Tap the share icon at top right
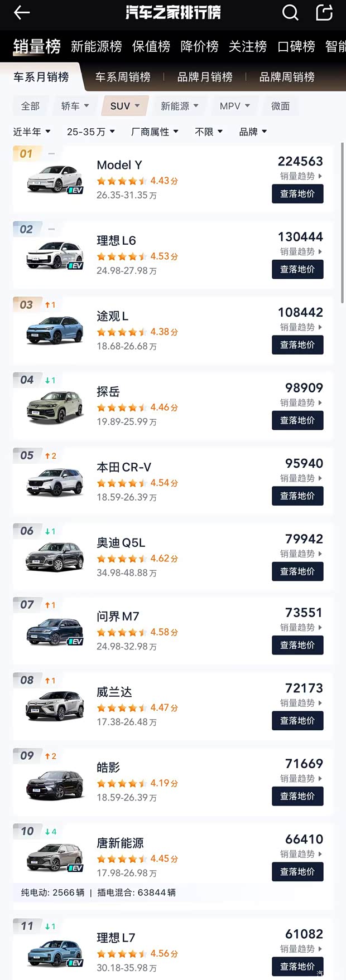The image size is (346, 980). [324, 12]
